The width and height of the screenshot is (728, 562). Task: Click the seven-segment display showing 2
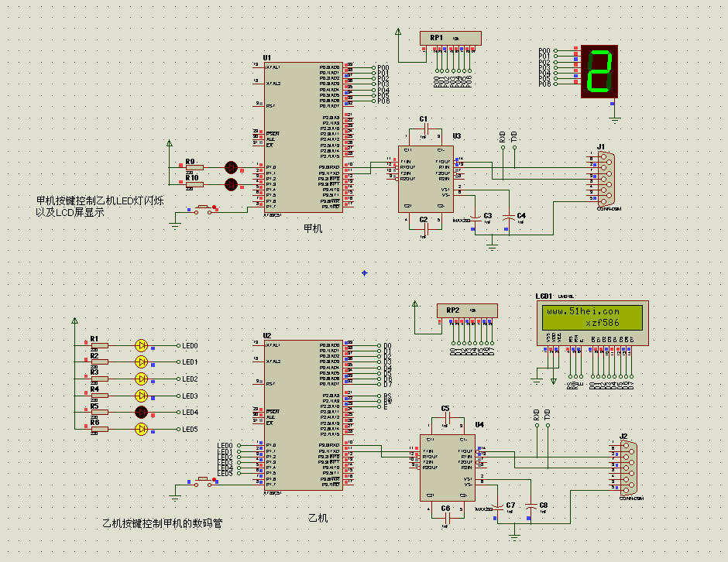[599, 71]
